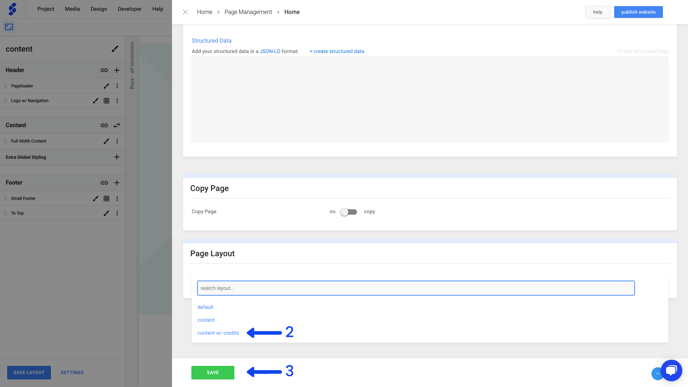Click create structured data link
Viewport: 688px width, 387px height.
337,51
